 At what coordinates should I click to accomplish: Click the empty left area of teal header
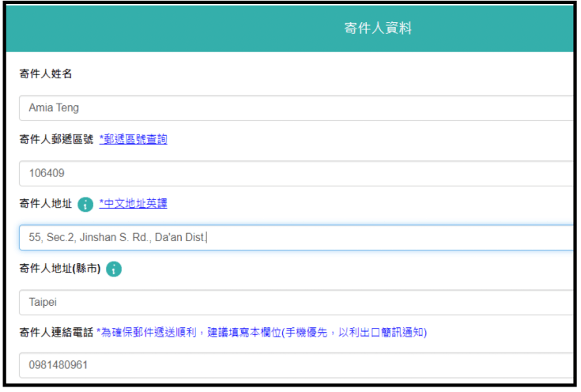click(119, 28)
